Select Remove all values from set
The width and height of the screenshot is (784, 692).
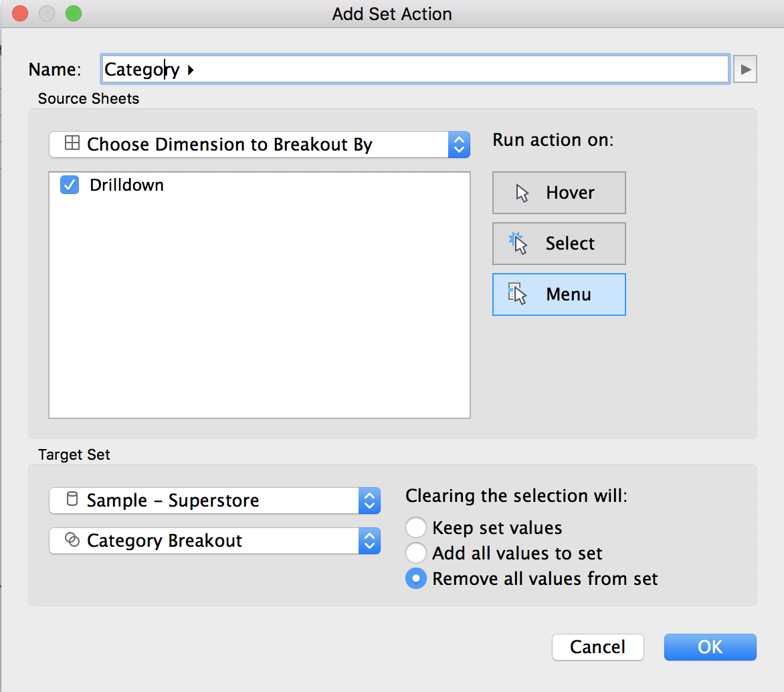click(x=416, y=578)
